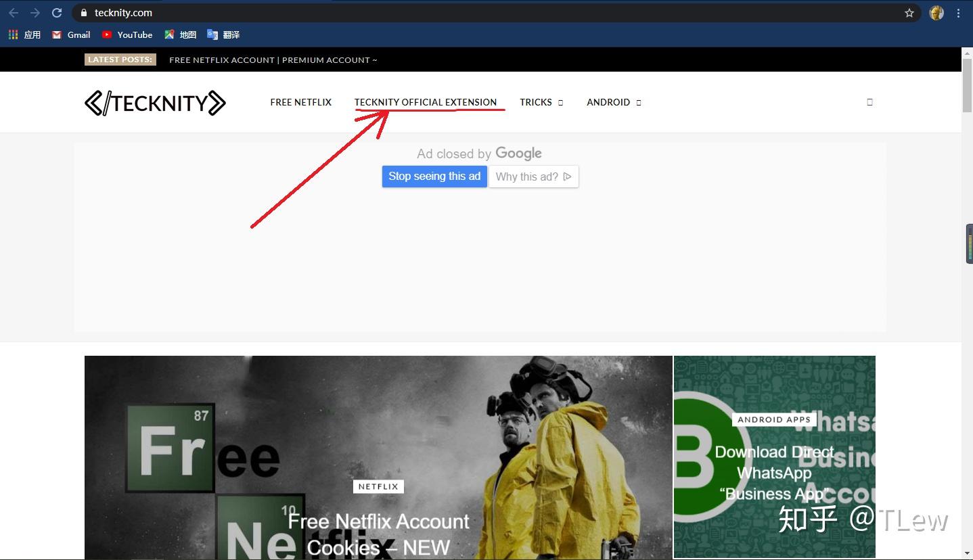Bookmark this page with the star
Image resolution: width=973 pixels, height=560 pixels.
click(x=909, y=13)
